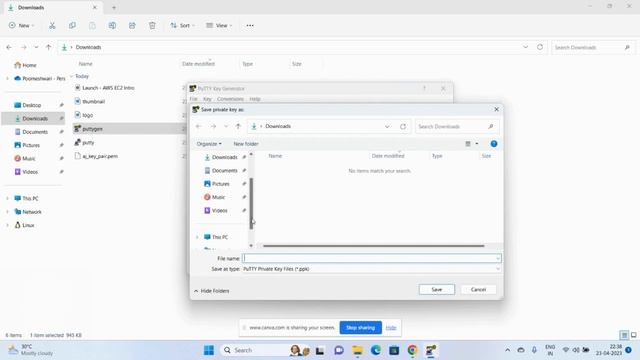
Task: Open the Help icon in Save dialog
Action: pos(494,144)
